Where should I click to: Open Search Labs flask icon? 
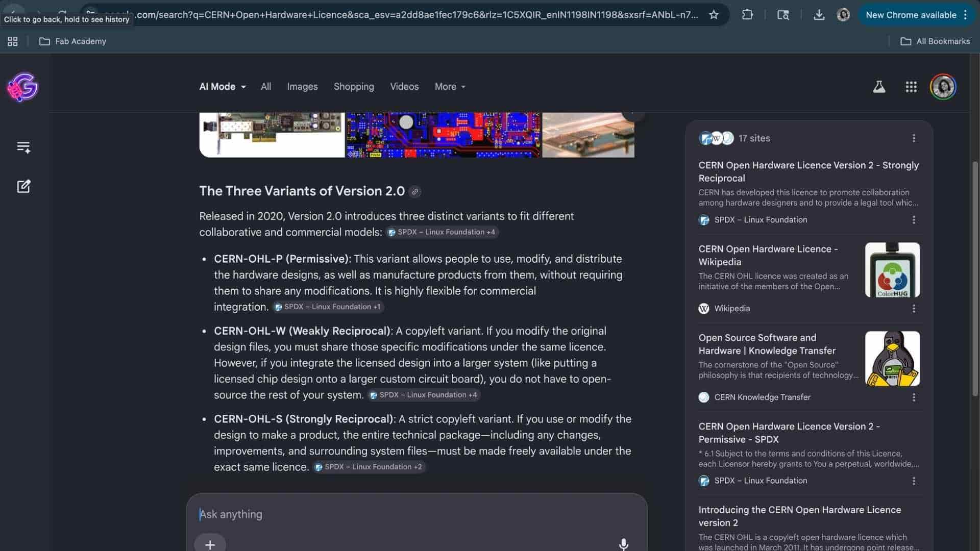(879, 87)
